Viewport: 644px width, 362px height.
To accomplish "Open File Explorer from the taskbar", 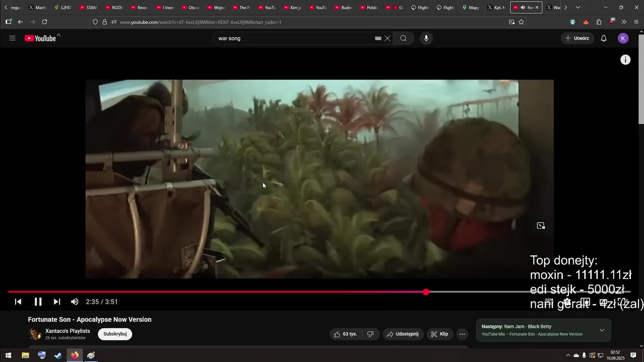I will click(25, 355).
